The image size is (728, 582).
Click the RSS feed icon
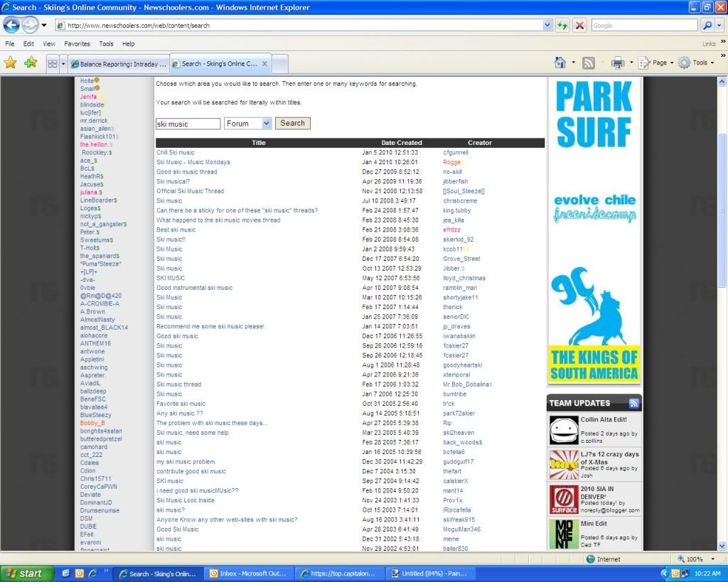click(588, 63)
